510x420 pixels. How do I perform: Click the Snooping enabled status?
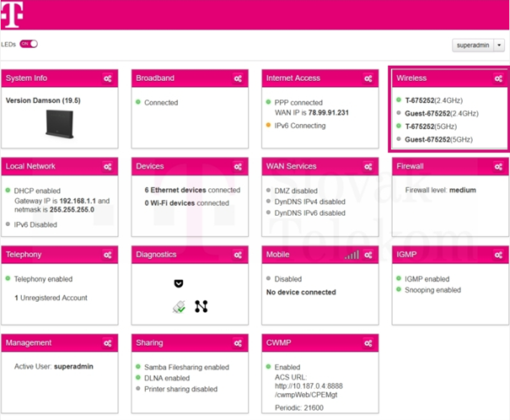432,290
